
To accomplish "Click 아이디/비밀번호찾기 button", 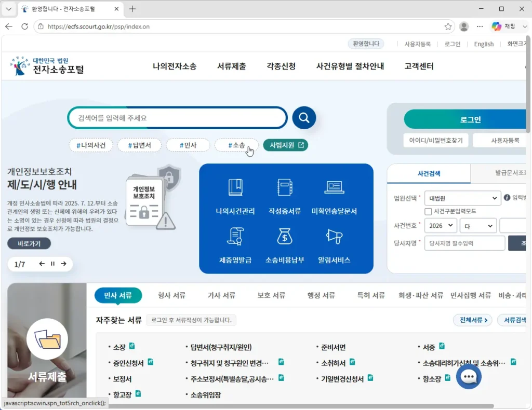I will (436, 140).
